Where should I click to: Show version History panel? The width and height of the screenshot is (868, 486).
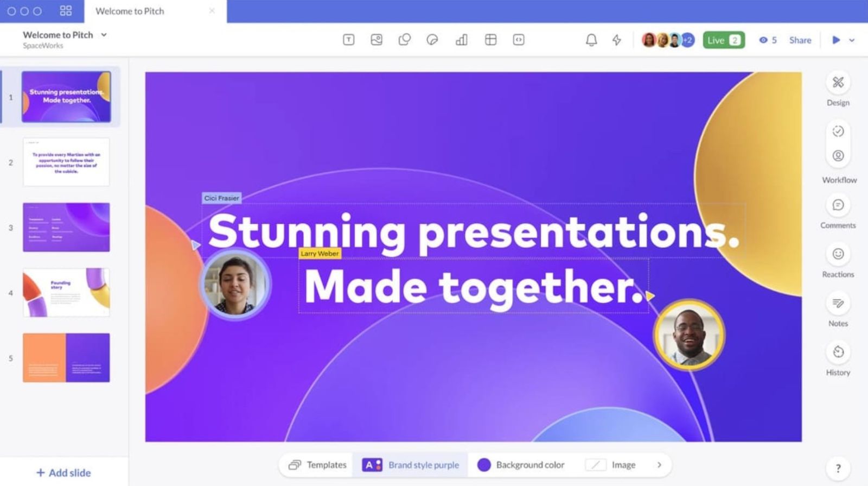838,352
